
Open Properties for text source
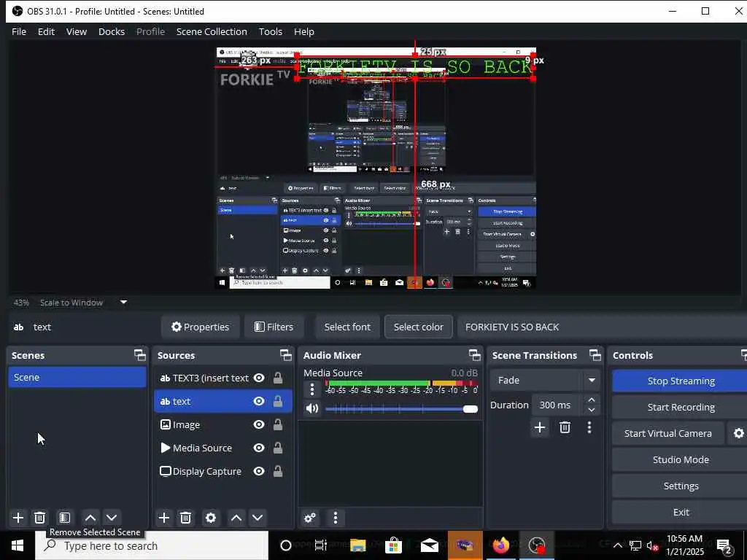[x=201, y=327]
